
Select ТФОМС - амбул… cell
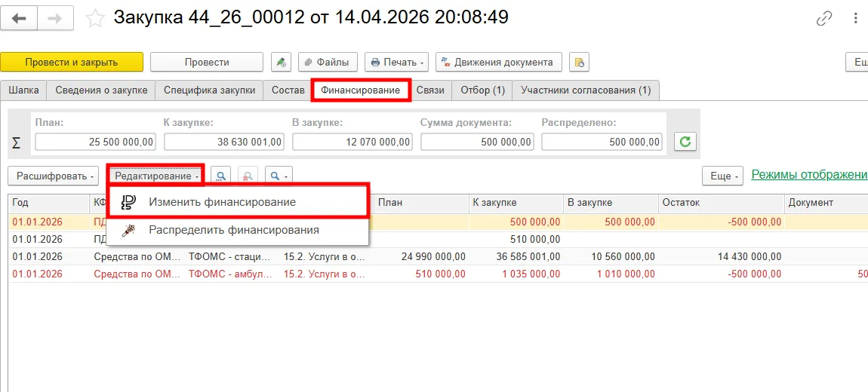pyautogui.click(x=232, y=274)
